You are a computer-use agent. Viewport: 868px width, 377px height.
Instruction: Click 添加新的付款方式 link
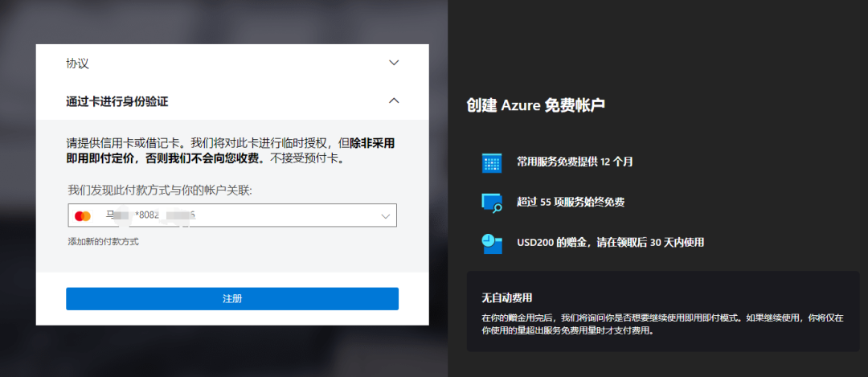pyautogui.click(x=103, y=241)
